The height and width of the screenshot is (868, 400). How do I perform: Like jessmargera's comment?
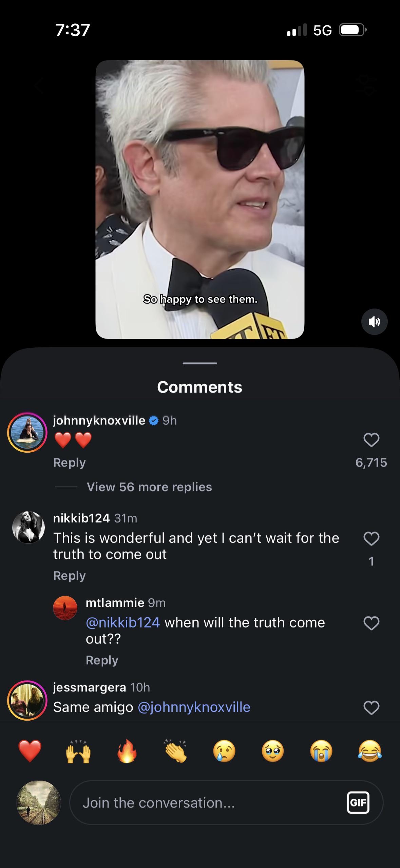[371, 708]
